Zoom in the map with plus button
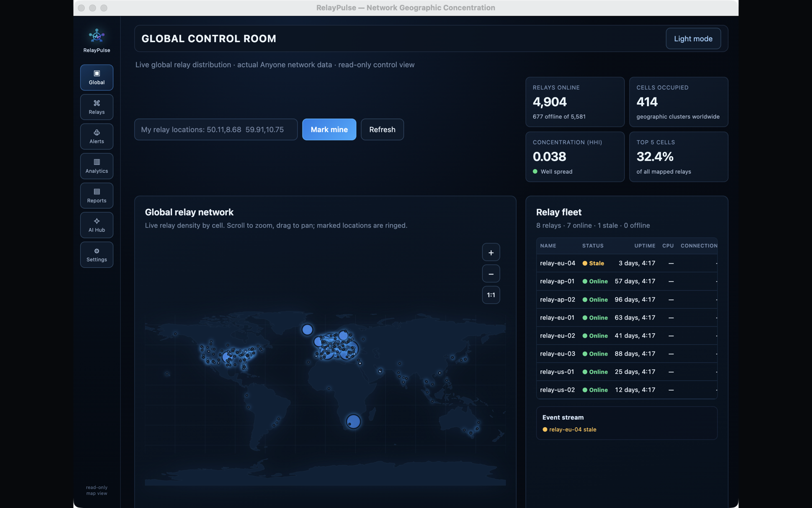Screen dimensions: 812x508 click(491, 252)
